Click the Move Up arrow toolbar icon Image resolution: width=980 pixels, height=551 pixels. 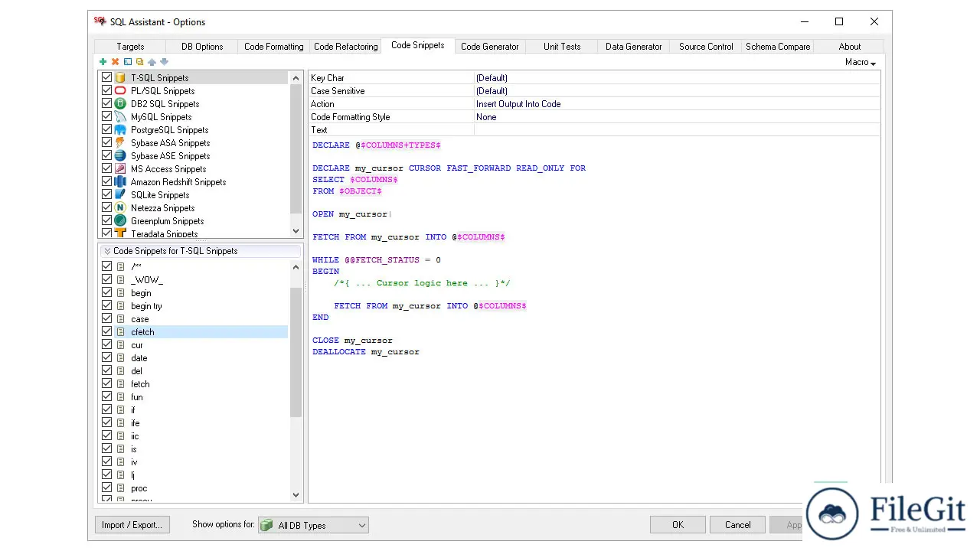(152, 62)
